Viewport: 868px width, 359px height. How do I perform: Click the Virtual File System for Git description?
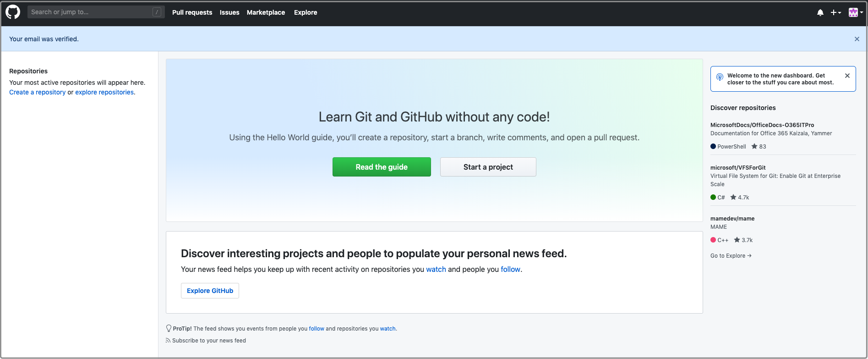775,180
